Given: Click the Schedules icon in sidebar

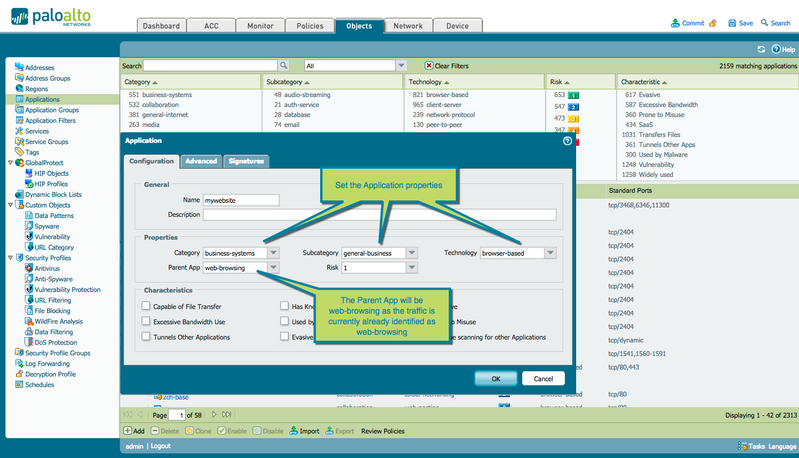Looking at the screenshot, I should 19,385.
